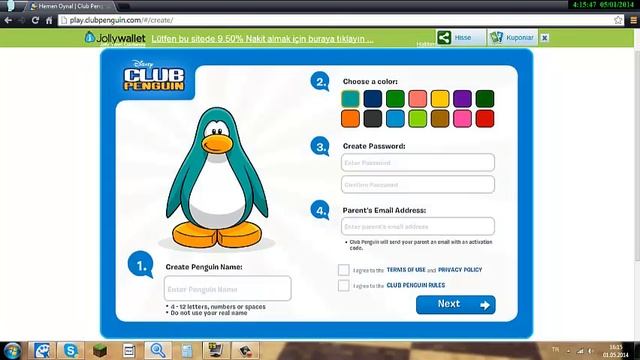Select the aqua teal color swatch
The image size is (640, 360).
tap(350, 99)
